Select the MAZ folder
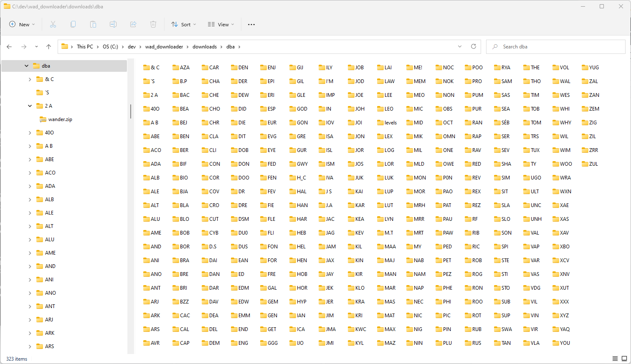The width and height of the screenshot is (631, 364). pos(386,343)
